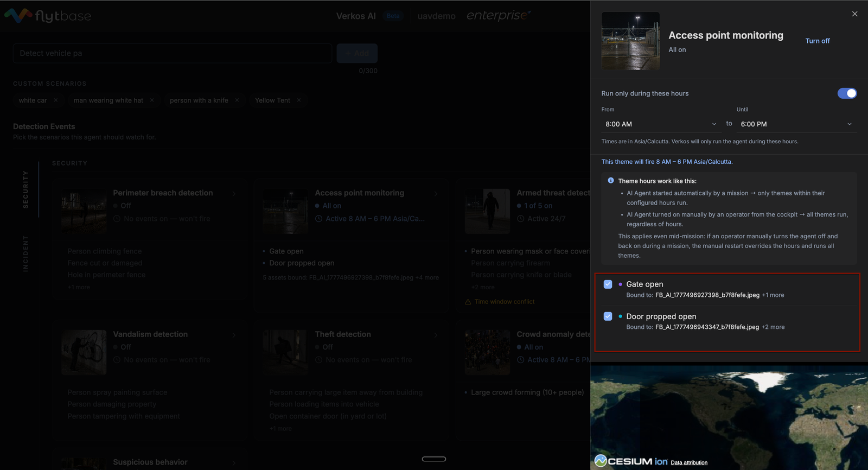
Task: Click Large crowd forming (10+ people) text
Action: point(527,392)
